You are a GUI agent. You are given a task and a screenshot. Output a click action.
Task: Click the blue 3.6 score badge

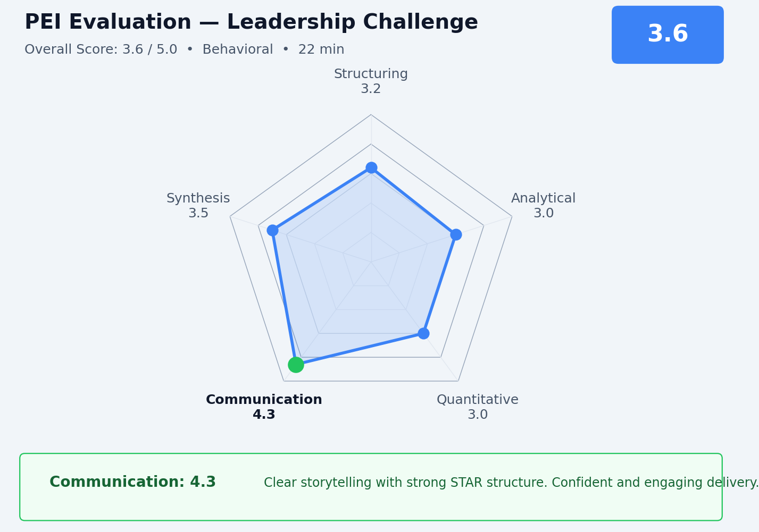point(668,35)
